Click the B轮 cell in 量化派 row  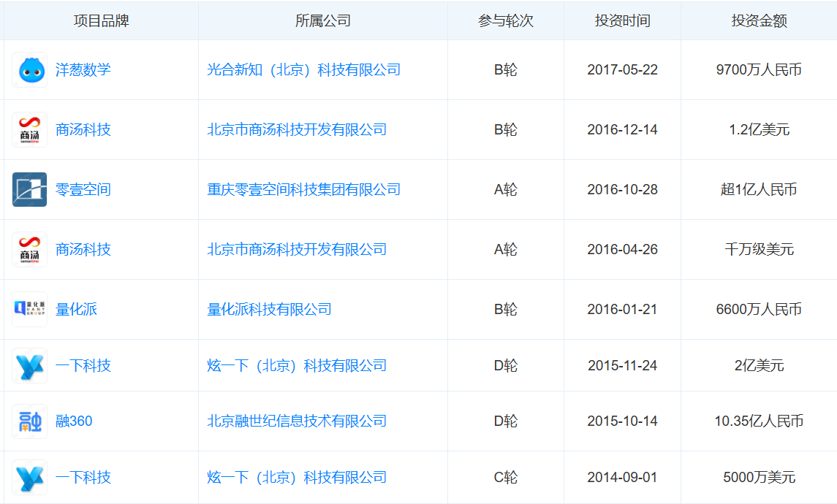coord(506,309)
